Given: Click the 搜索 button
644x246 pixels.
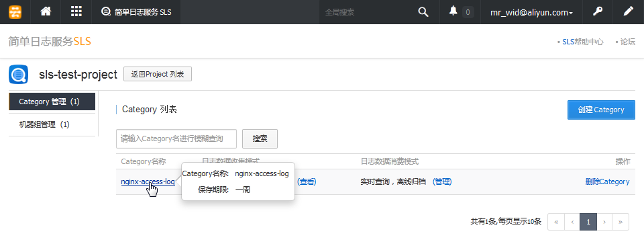Looking at the screenshot, I should 260,138.
